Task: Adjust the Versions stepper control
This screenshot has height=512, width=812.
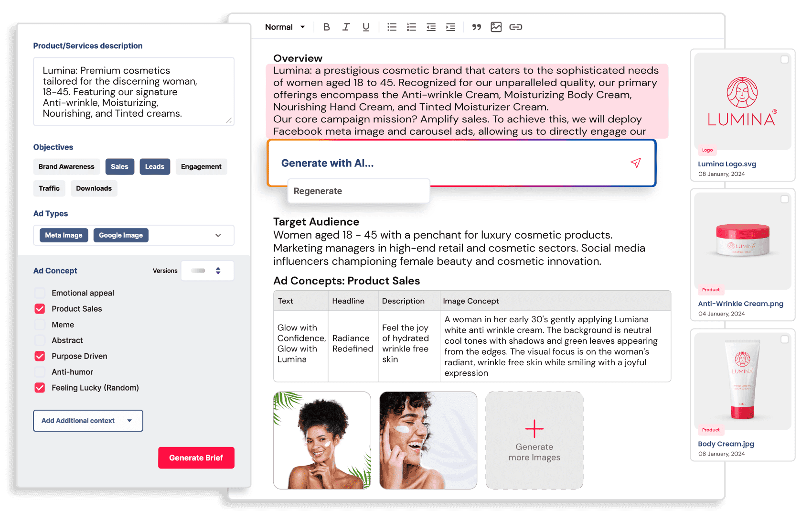Action: [219, 271]
